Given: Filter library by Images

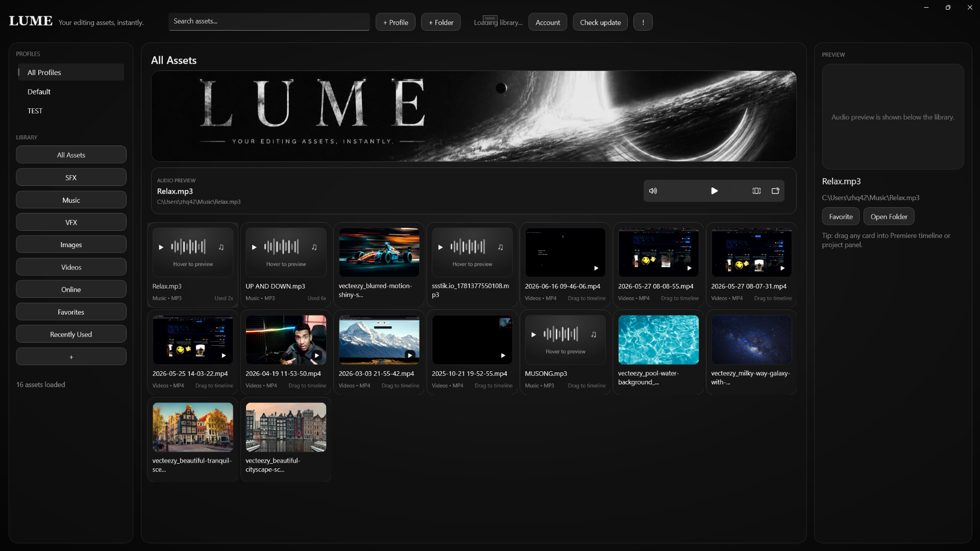Looking at the screenshot, I should click(71, 245).
